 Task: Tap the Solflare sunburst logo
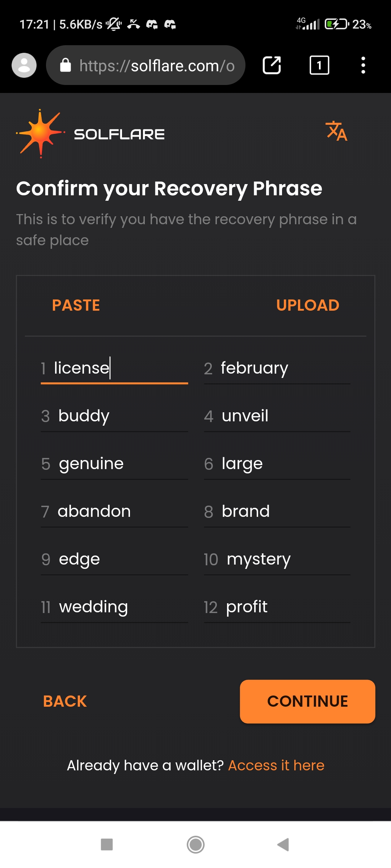click(41, 133)
